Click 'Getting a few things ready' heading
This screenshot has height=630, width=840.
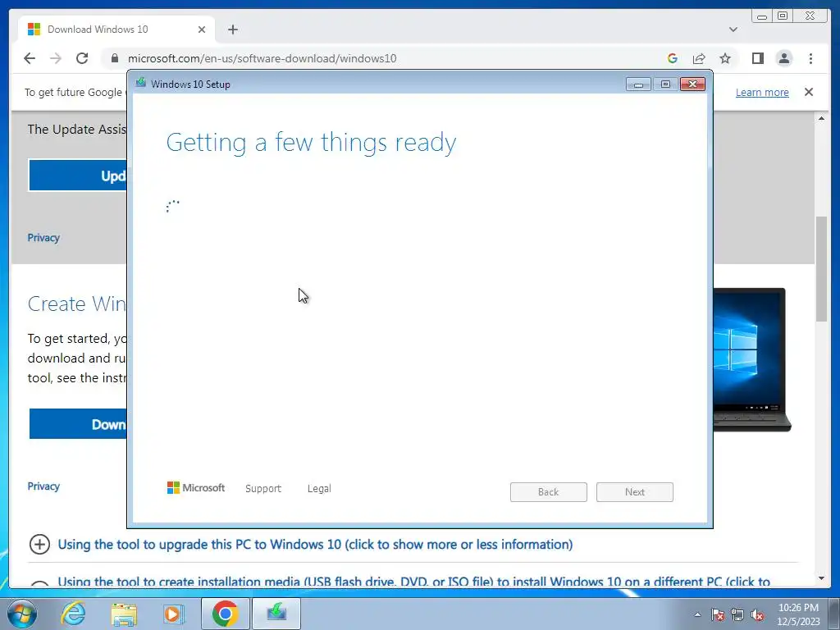click(x=311, y=143)
